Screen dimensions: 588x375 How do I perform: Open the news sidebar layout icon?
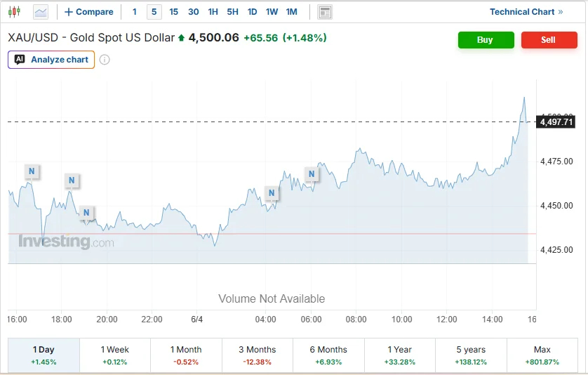(x=325, y=12)
